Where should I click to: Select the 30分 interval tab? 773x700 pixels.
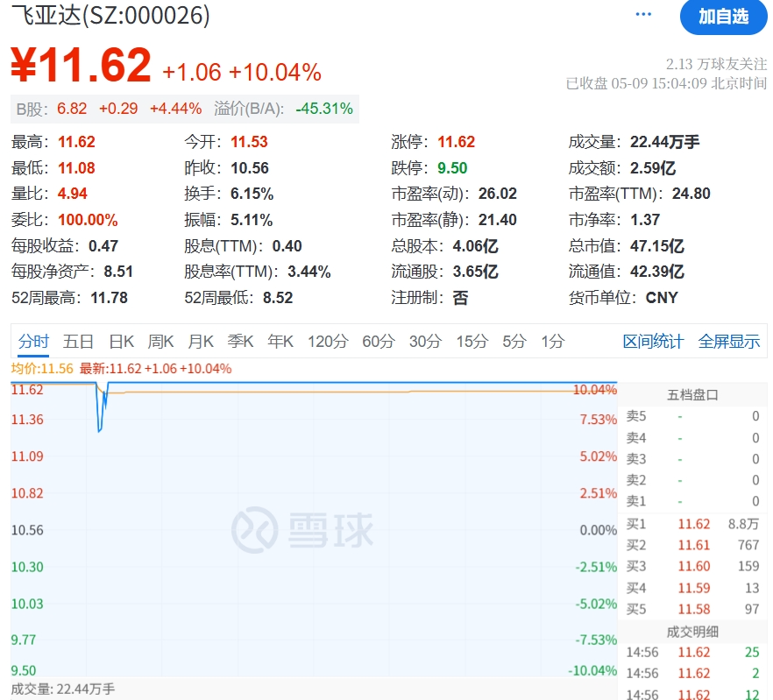point(425,341)
